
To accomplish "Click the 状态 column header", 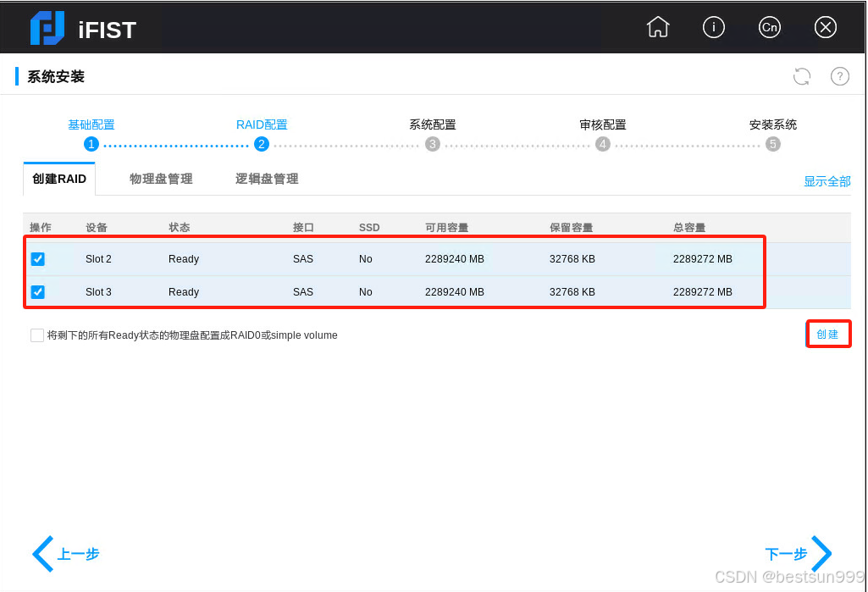I will [x=180, y=228].
